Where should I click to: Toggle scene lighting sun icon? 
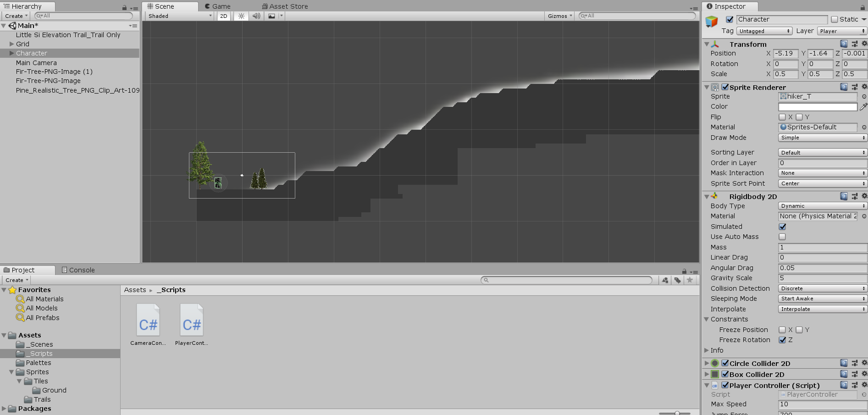[x=241, y=16]
